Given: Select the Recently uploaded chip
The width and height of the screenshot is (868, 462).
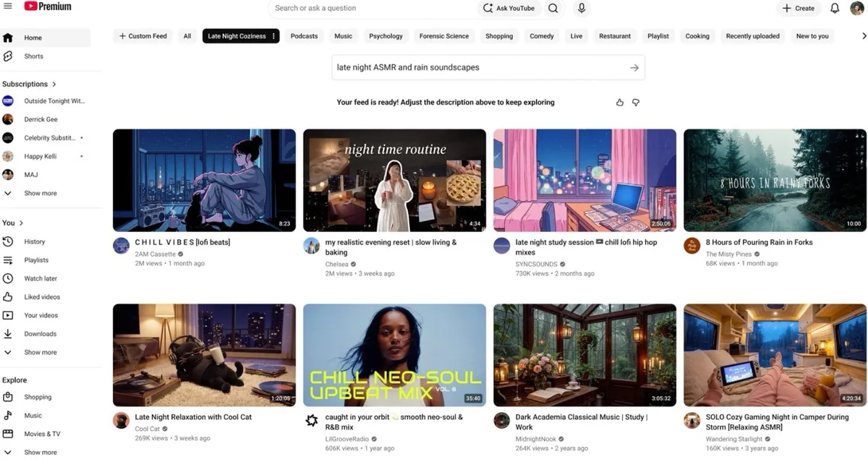Looking at the screenshot, I should click(x=753, y=36).
